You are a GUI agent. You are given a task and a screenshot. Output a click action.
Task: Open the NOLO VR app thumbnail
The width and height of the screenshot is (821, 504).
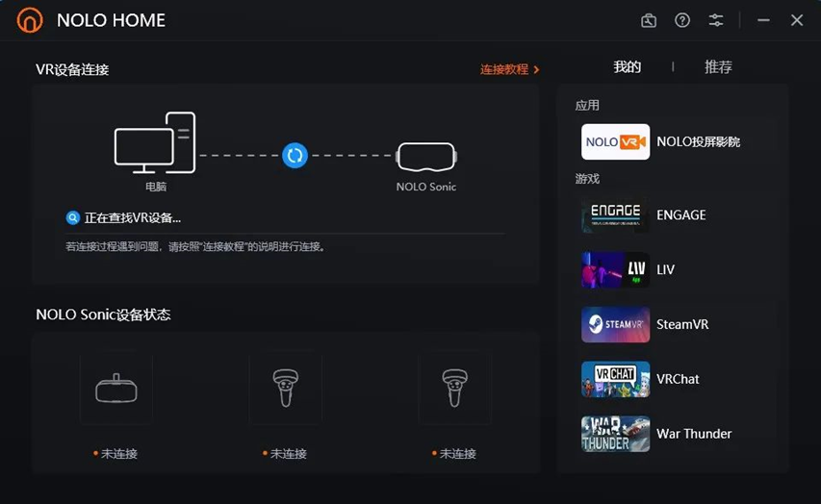615,141
